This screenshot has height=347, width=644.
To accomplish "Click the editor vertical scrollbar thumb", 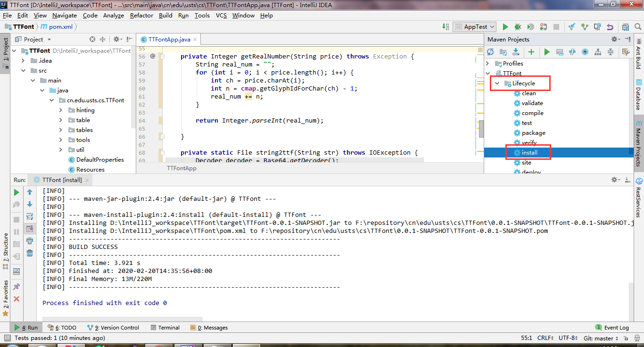I will point(481,129).
